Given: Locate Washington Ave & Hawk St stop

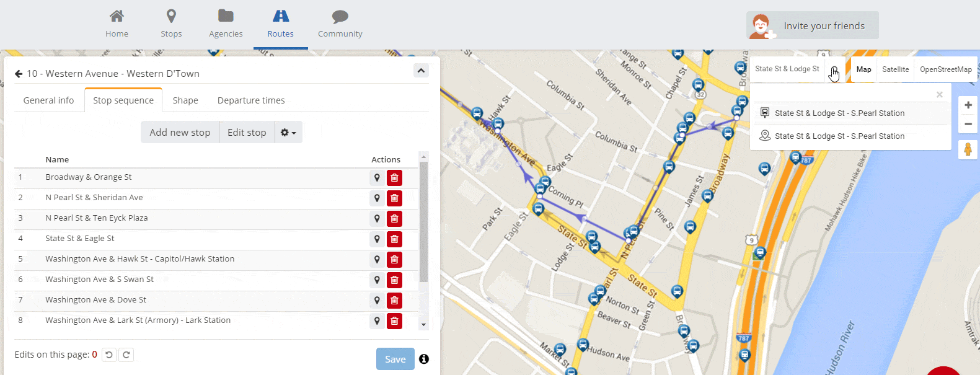Looking at the screenshot, I should coord(377,260).
